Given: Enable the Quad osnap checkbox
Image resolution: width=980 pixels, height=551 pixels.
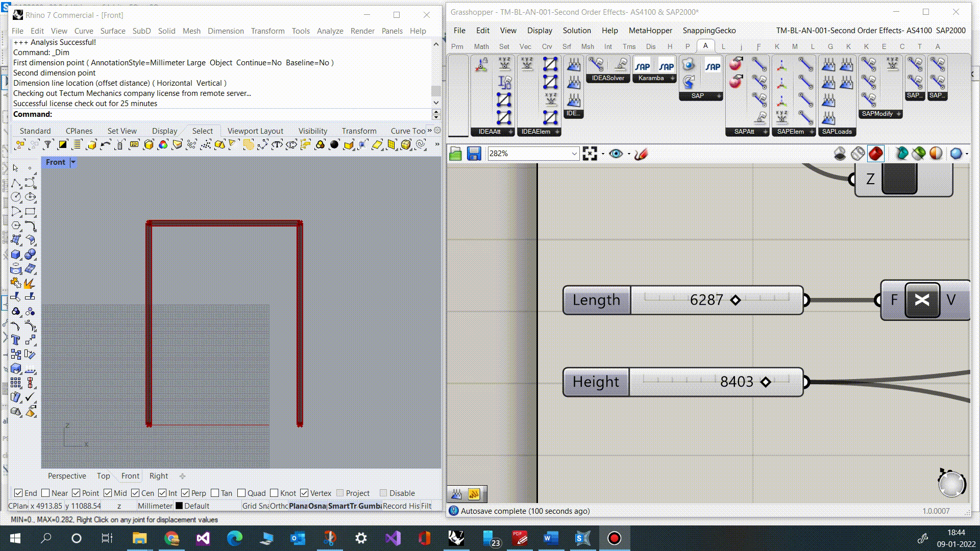Looking at the screenshot, I should coord(241,493).
